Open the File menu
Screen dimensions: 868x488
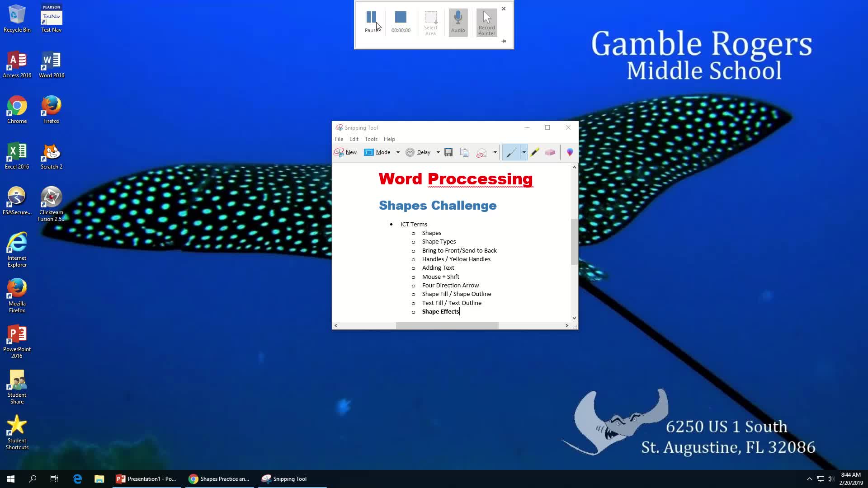(339, 139)
